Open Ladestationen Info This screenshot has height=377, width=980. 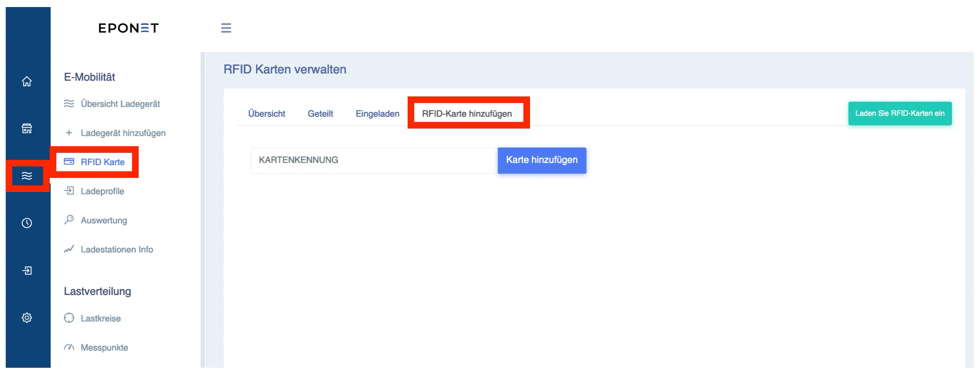coord(108,249)
